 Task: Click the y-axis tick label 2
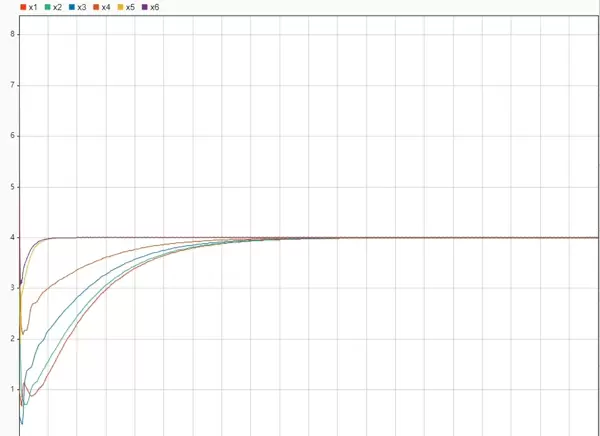13,339
